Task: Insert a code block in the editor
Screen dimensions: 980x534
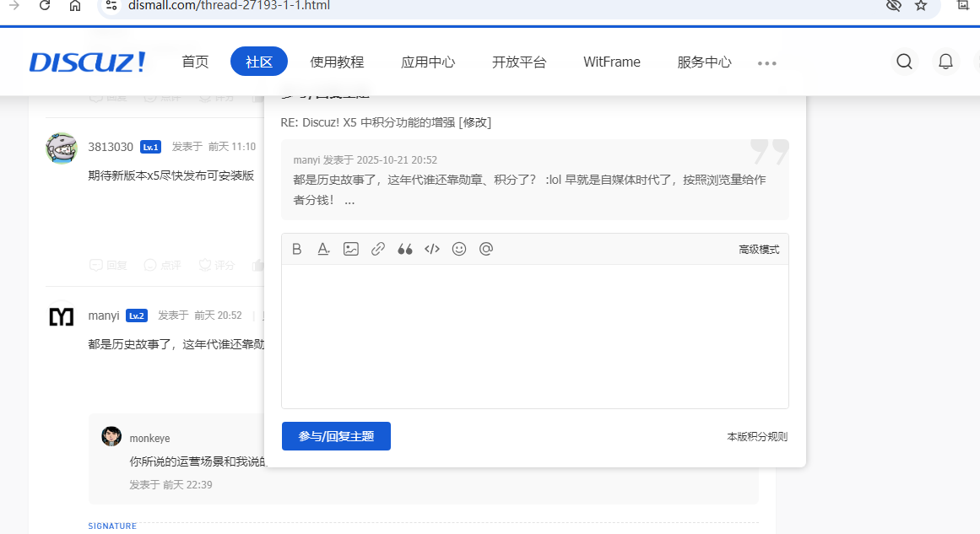Action: 431,248
